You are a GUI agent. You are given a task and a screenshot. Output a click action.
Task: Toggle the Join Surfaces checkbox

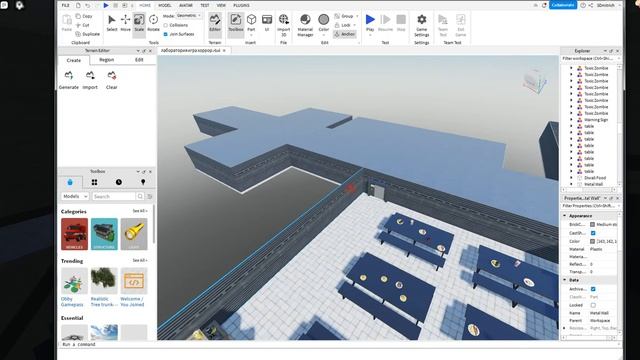pos(165,34)
